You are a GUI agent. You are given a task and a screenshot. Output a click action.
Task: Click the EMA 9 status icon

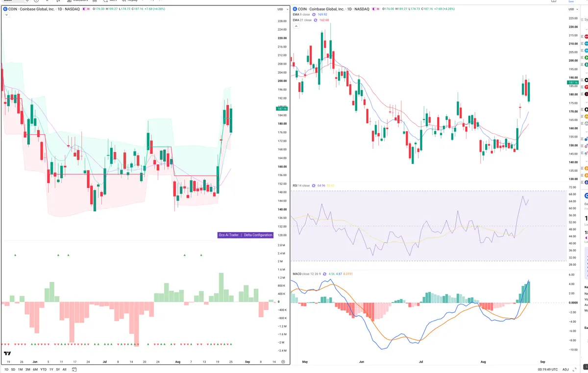coord(314,15)
